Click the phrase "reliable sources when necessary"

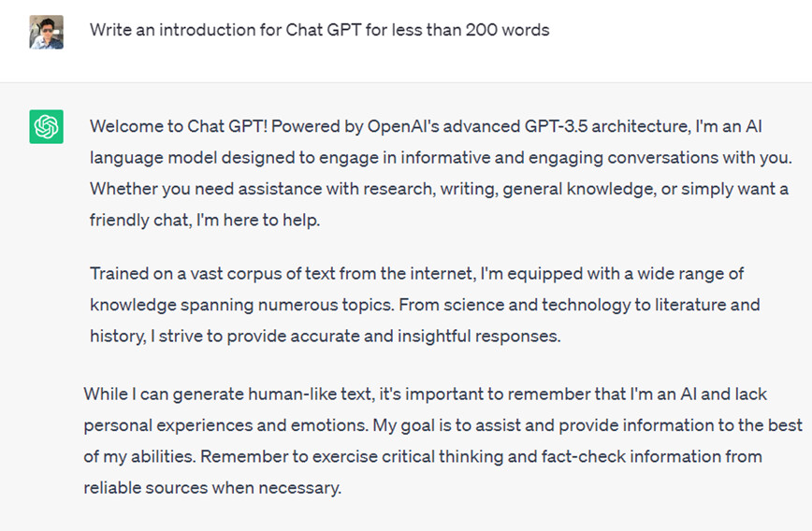point(212,488)
